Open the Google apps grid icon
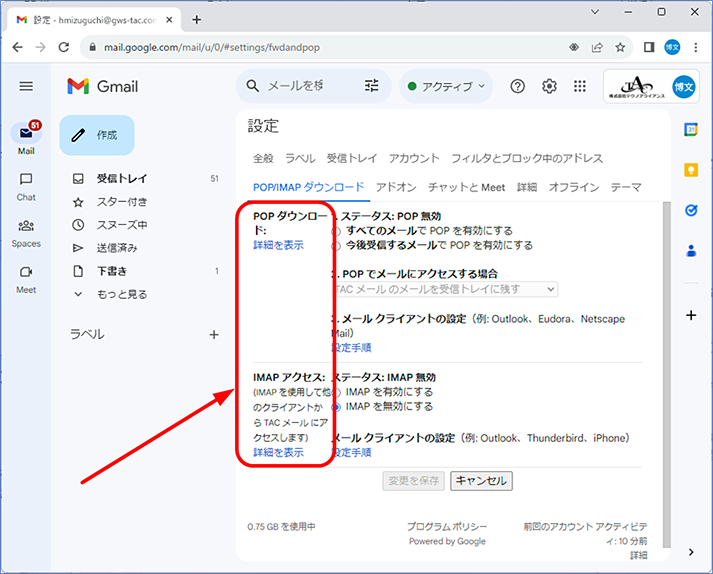 (x=580, y=86)
